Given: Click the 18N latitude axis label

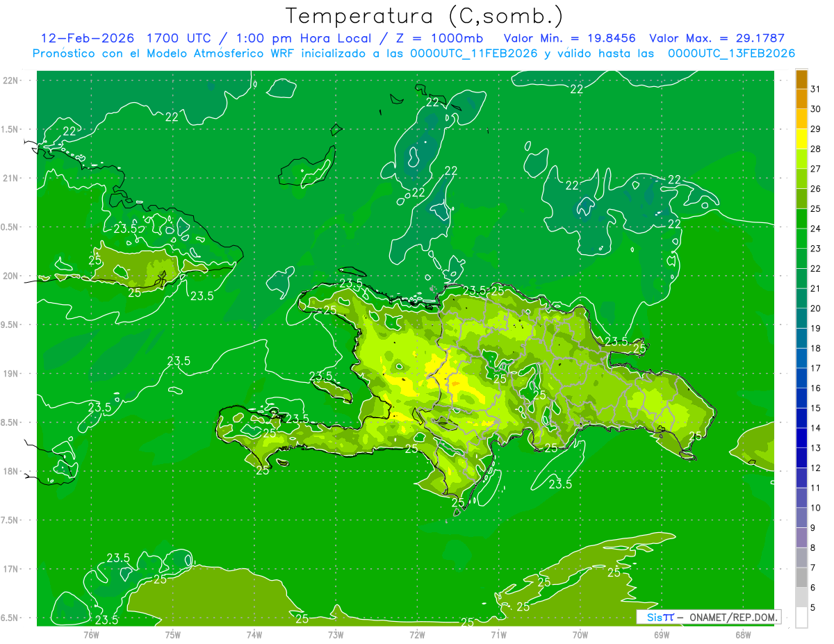Looking at the screenshot, I should click(x=11, y=471).
